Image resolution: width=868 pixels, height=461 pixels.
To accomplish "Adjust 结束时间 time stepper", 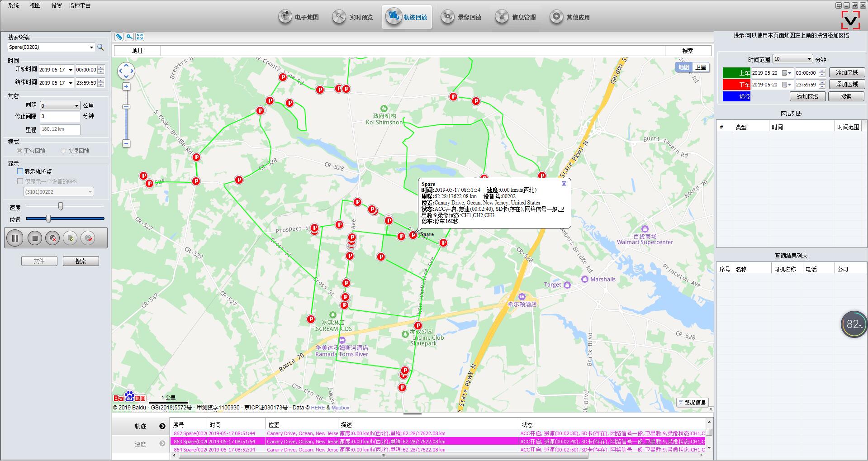I will point(100,83).
